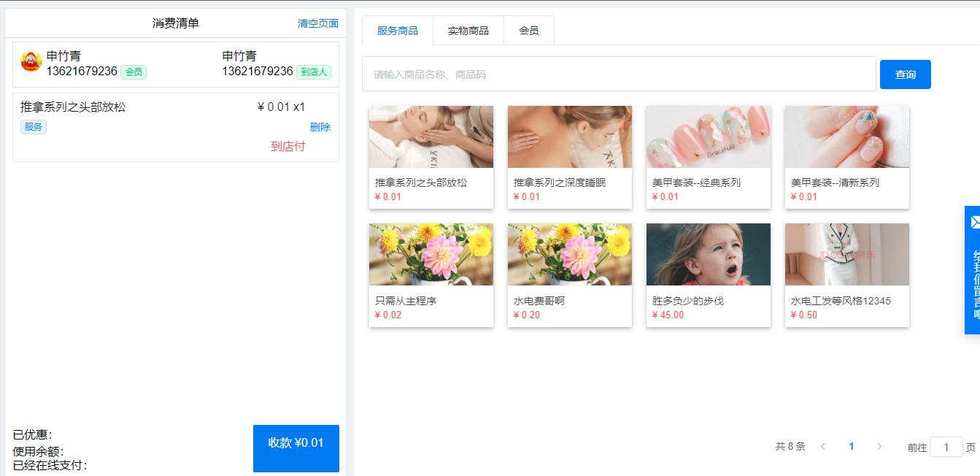Pick the 胜多负少的步伐 product image
Image resolution: width=980 pixels, height=476 pixels.
coord(709,255)
